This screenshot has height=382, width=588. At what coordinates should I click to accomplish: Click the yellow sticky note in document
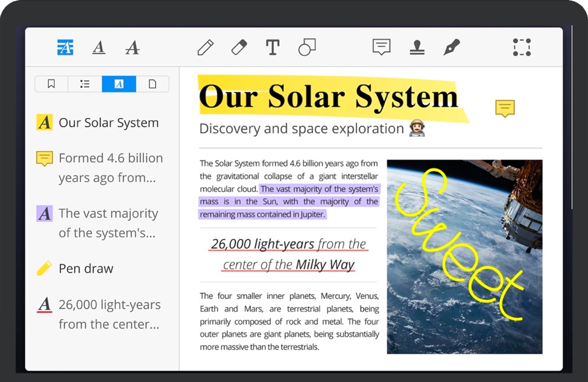[505, 108]
